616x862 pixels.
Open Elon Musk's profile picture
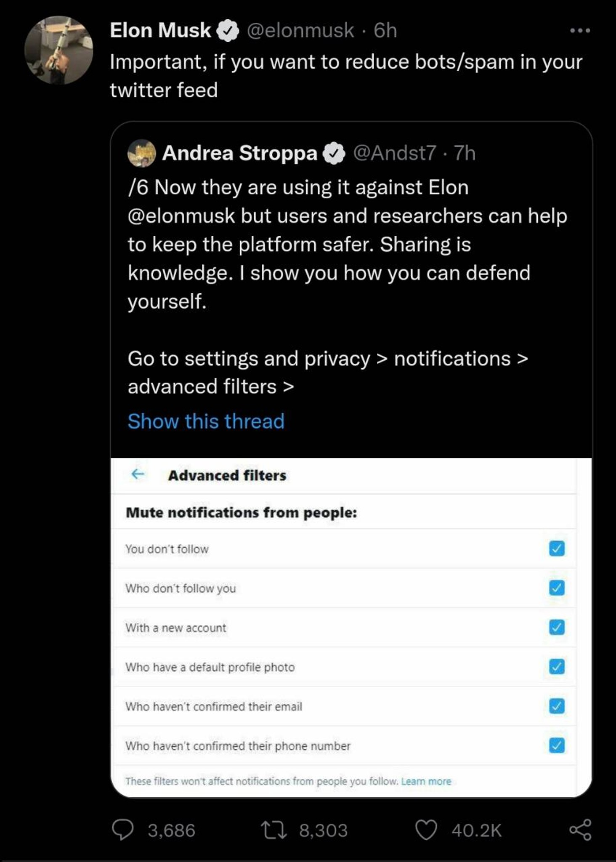[x=59, y=50]
